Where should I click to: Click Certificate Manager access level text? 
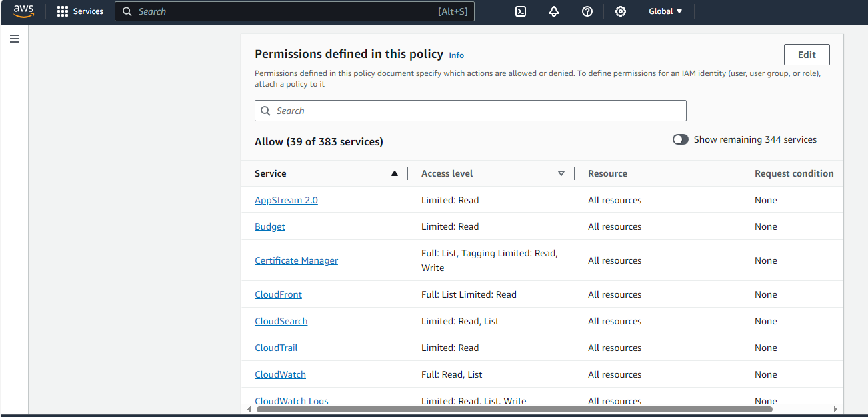(x=489, y=260)
